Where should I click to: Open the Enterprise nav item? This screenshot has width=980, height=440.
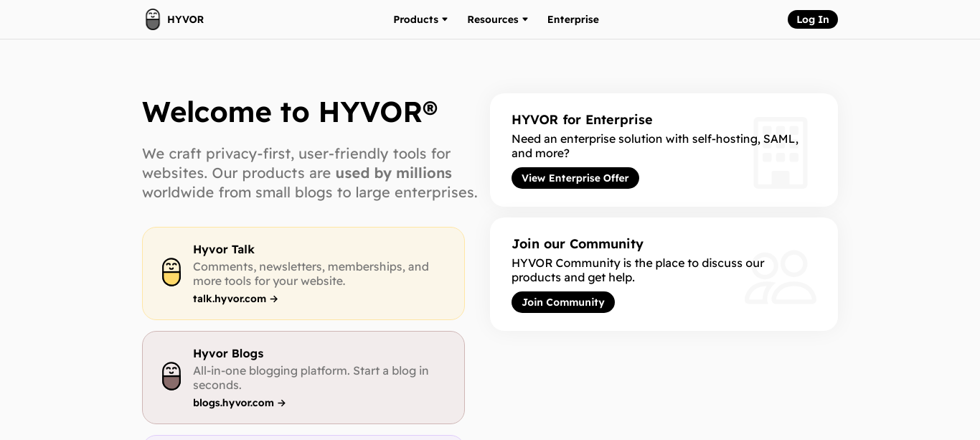coord(573,19)
